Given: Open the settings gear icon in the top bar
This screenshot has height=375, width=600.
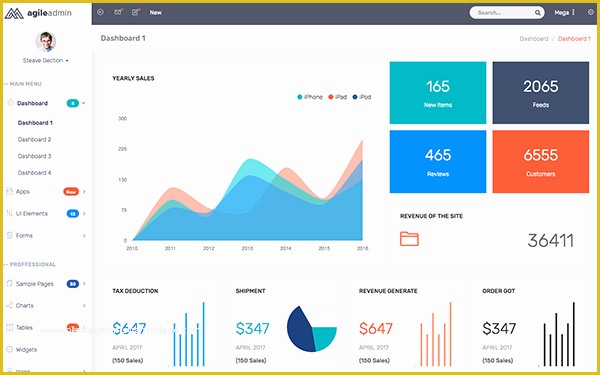Looking at the screenshot, I should point(590,12).
